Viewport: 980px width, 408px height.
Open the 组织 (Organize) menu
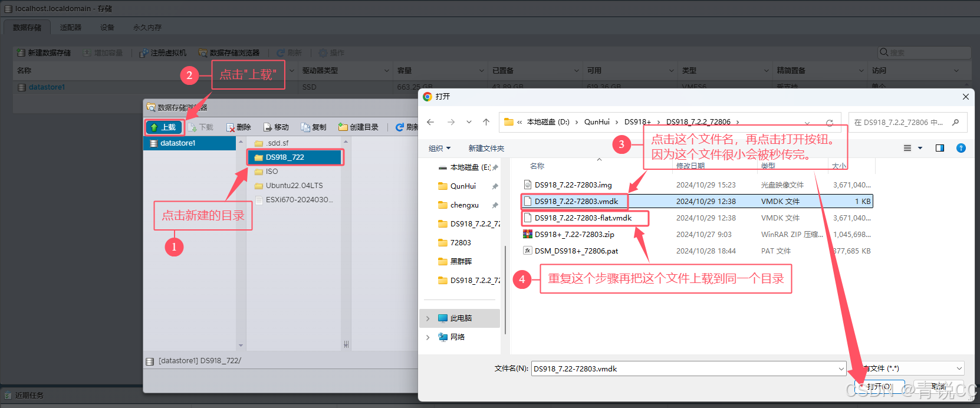439,148
